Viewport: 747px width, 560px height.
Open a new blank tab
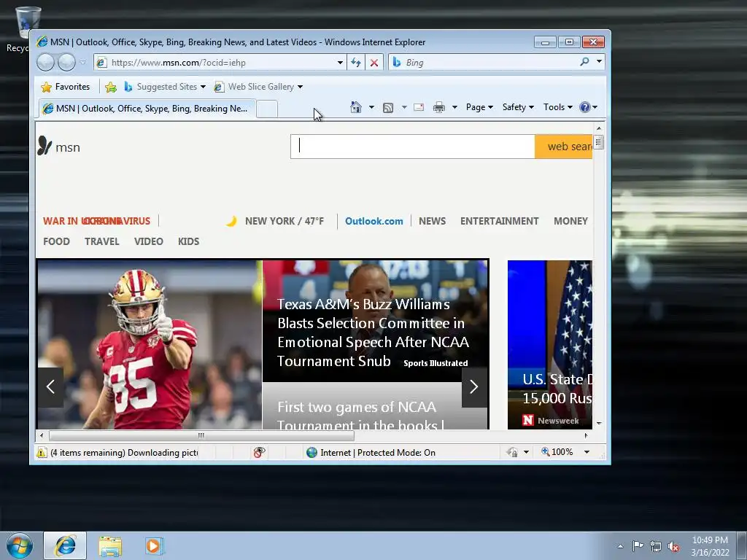pos(267,109)
